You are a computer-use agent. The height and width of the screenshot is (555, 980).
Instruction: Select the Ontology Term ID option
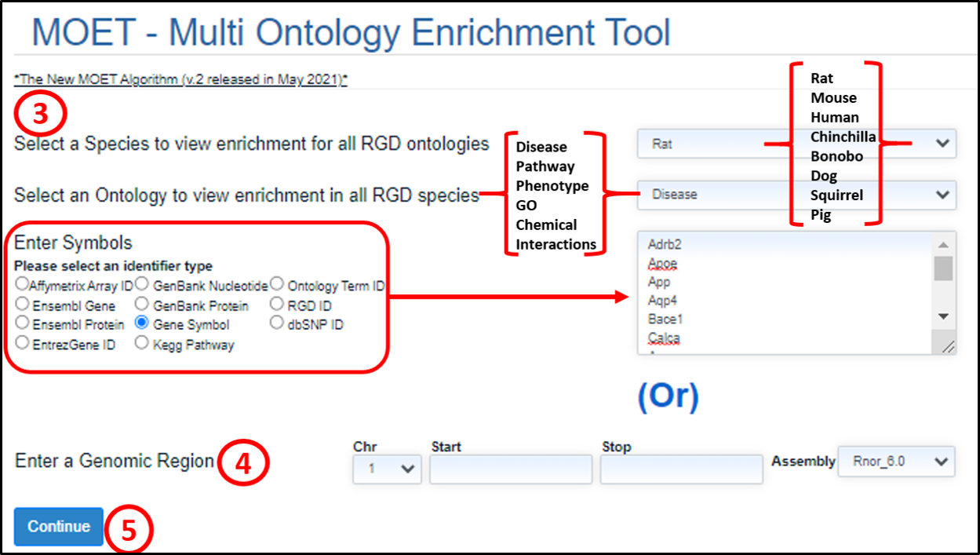point(277,284)
